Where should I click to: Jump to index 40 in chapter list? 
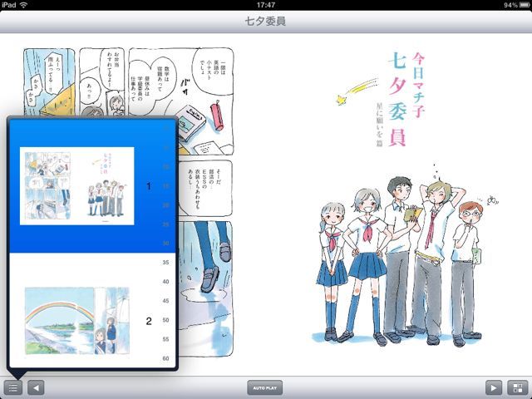[x=165, y=282]
